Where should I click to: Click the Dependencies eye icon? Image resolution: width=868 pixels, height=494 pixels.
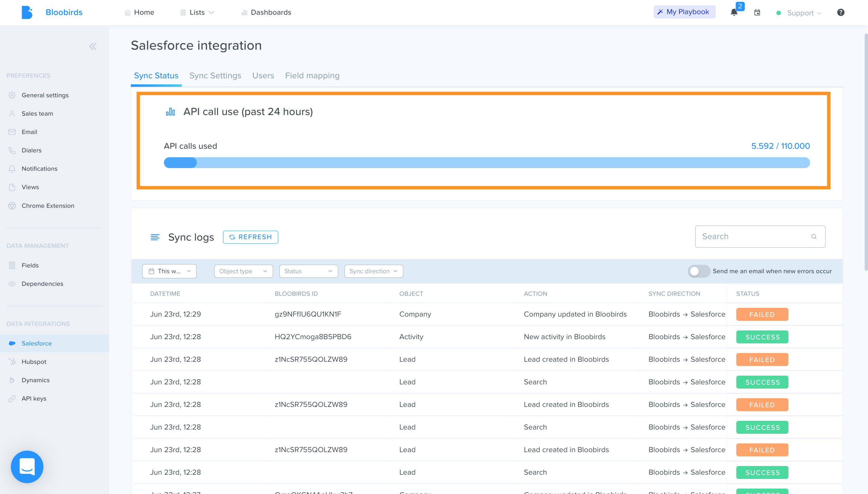(12, 284)
